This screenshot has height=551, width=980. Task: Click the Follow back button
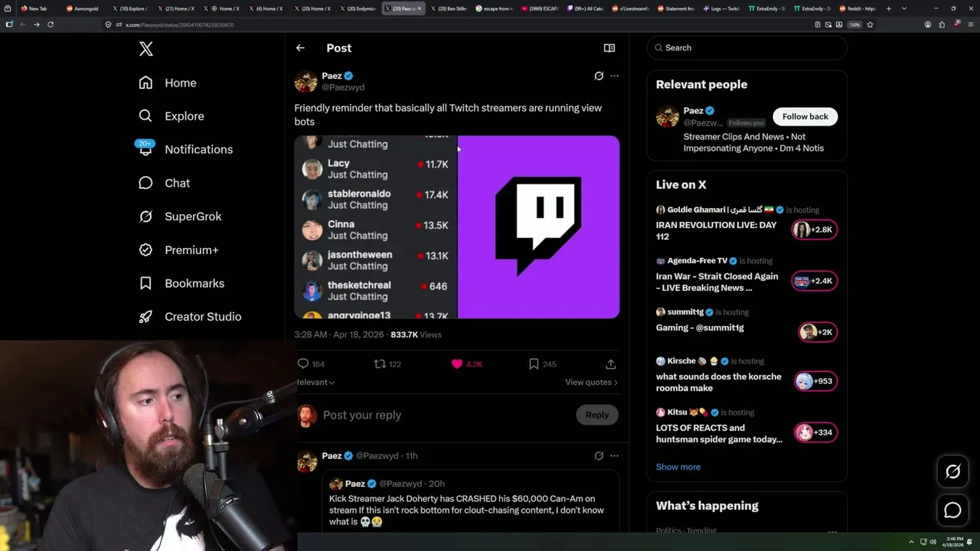coord(805,116)
